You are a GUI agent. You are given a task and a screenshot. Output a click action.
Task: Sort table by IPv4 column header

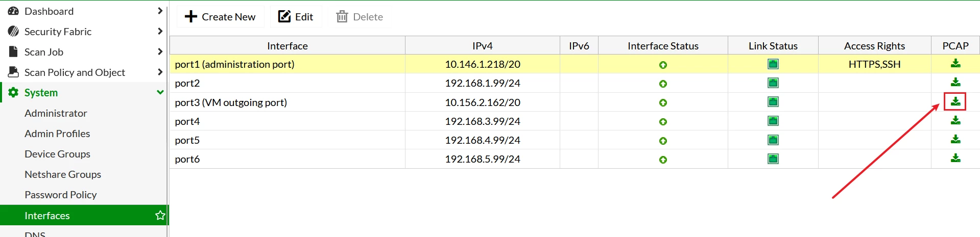pos(482,46)
